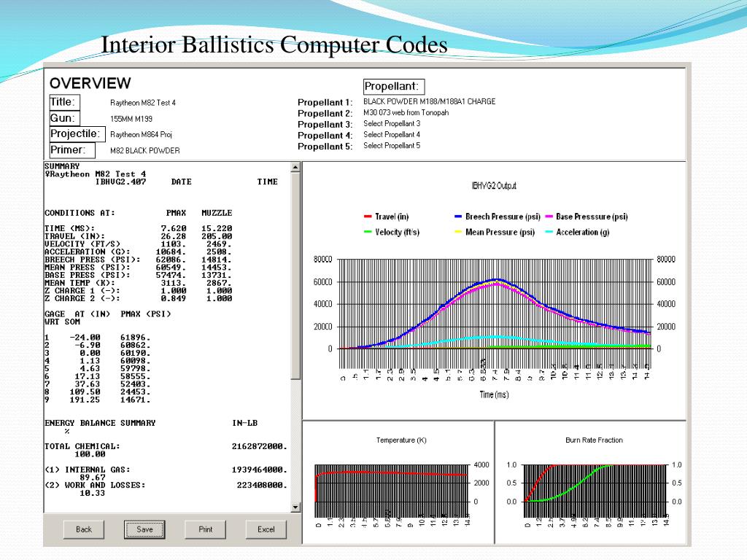Click the 'VELOCITY (FT/S)' row in summary
747x560 pixels.
tap(138, 244)
